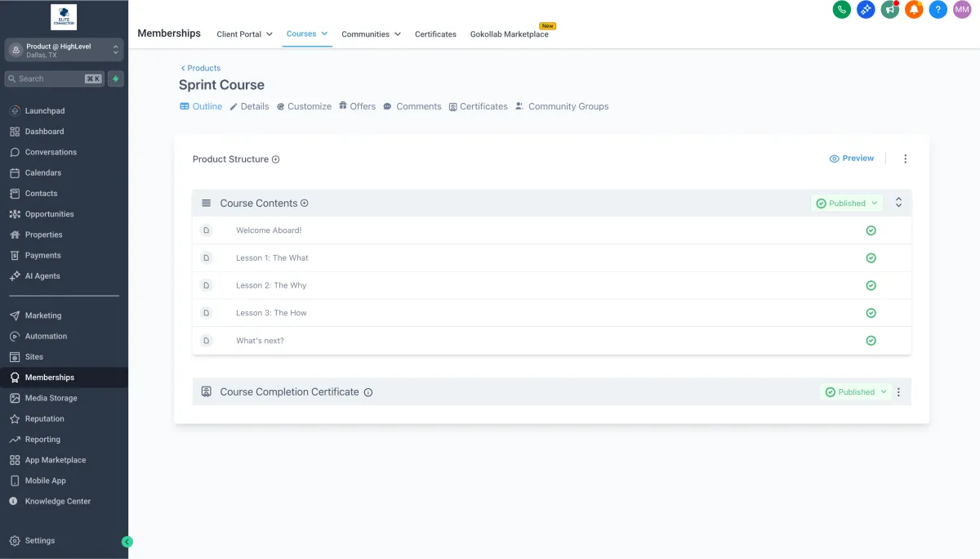Screen dimensions: 980x559
Task: Click the sidebar Search field
Action: (55, 78)
